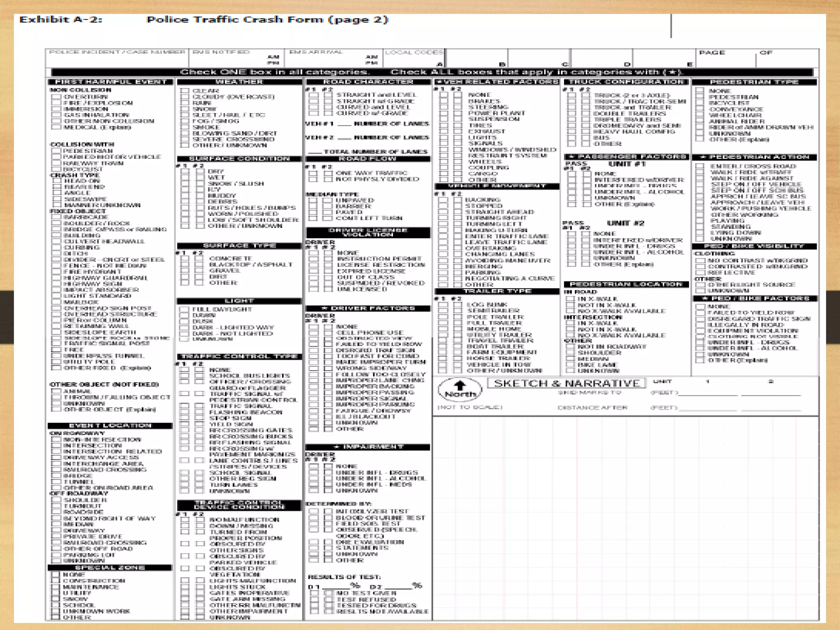The image size is (840, 630).
Task: Check the FULL DAYLIGHT light box
Action: (x=184, y=310)
